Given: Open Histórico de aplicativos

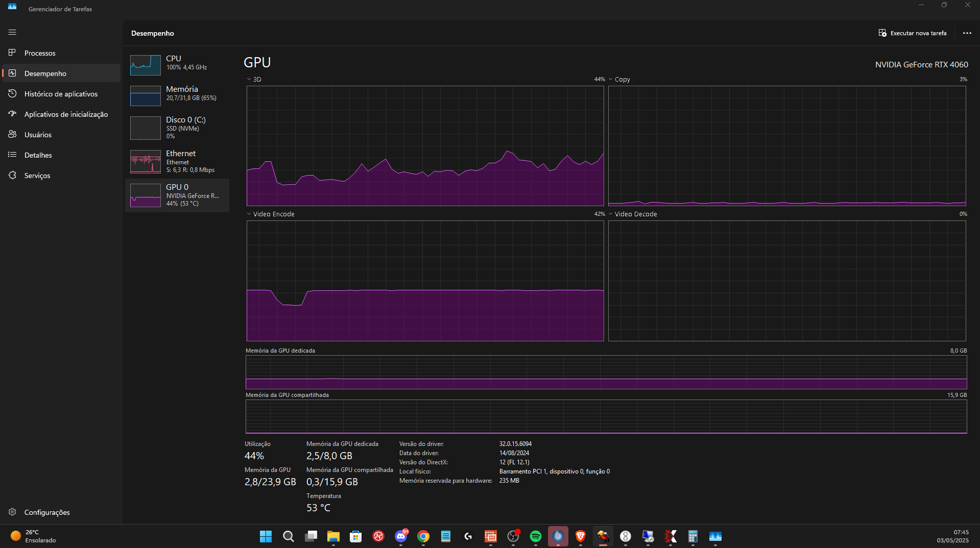Looking at the screenshot, I should point(61,94).
